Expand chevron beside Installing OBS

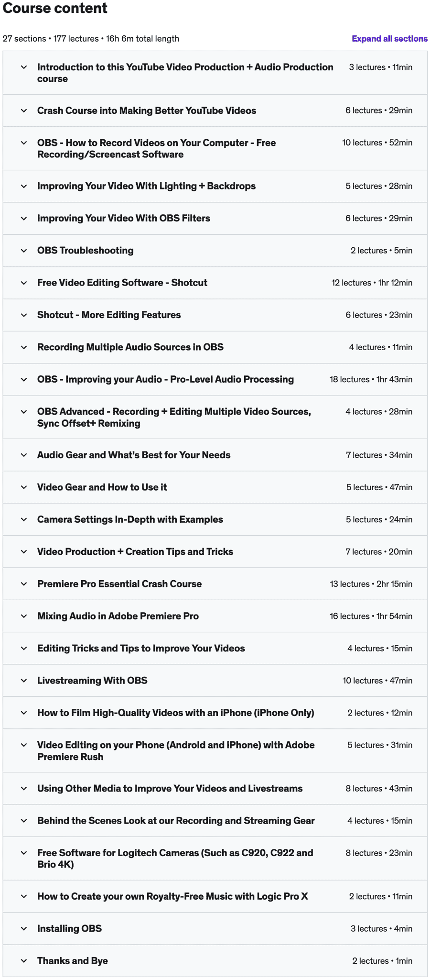pos(24,928)
